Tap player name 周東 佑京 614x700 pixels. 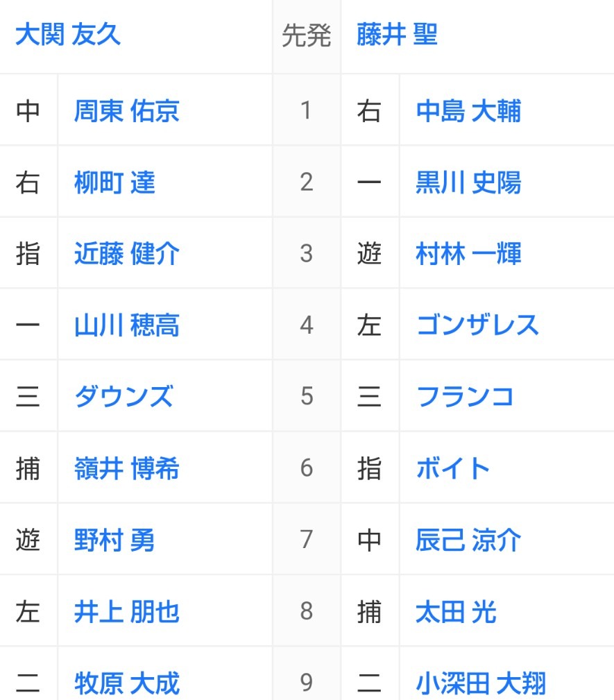pyautogui.click(x=127, y=111)
